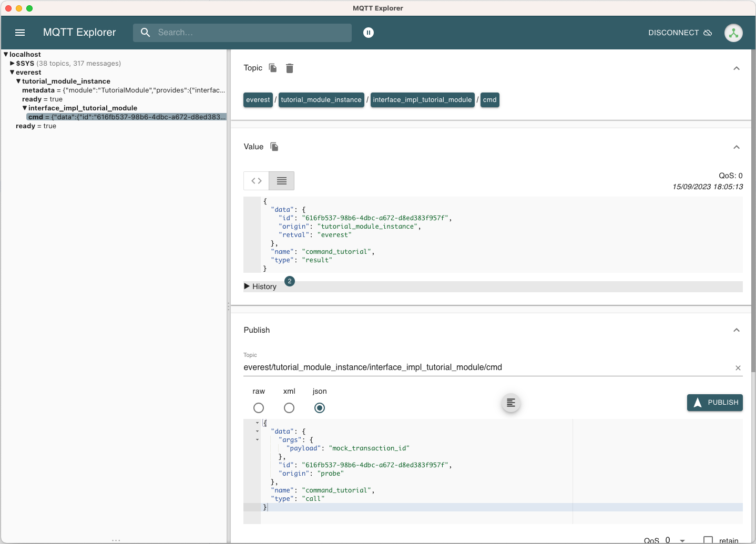The height and width of the screenshot is (544, 756).
Task: Click DISCONNECT in the top bar
Action: click(673, 33)
